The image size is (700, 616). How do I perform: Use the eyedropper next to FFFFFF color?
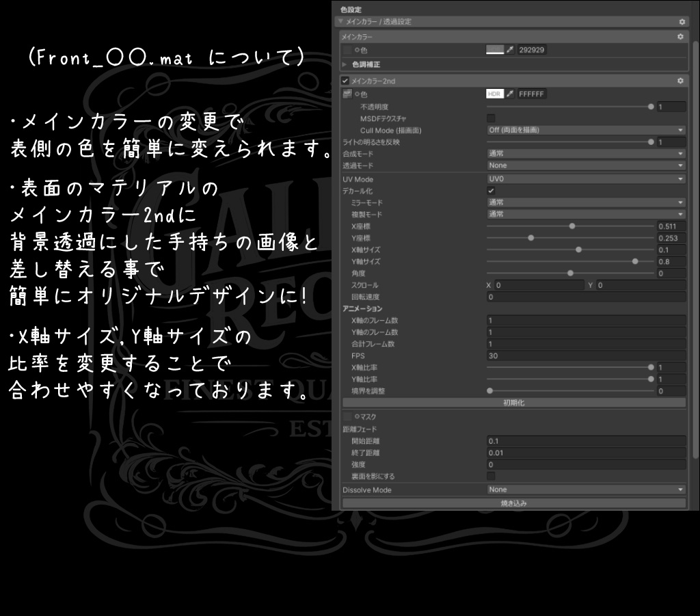(x=511, y=94)
